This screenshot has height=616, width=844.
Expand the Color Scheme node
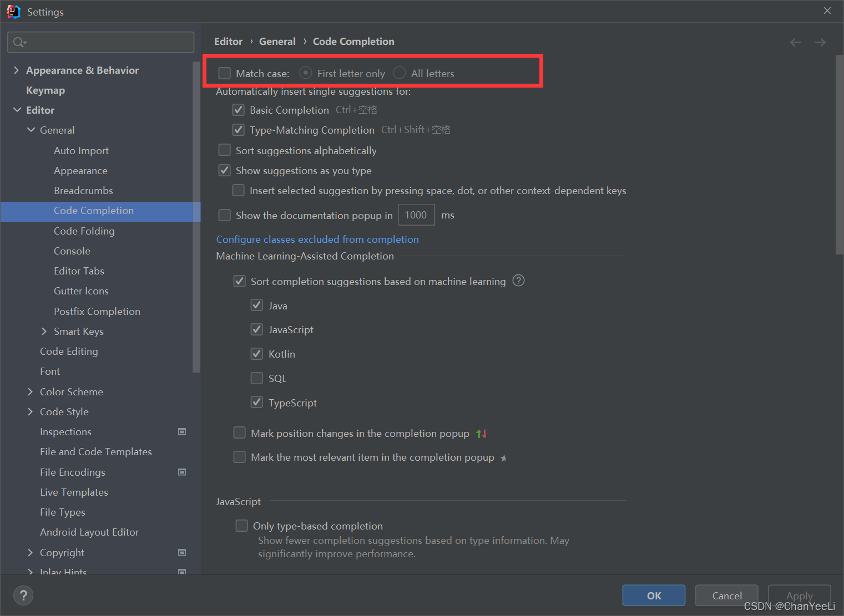pos(31,391)
